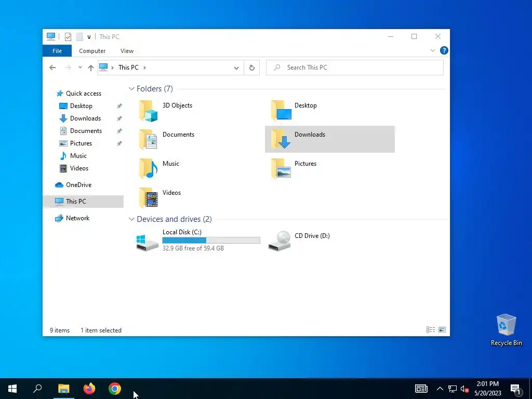Open the View ribbon tab

click(x=127, y=51)
